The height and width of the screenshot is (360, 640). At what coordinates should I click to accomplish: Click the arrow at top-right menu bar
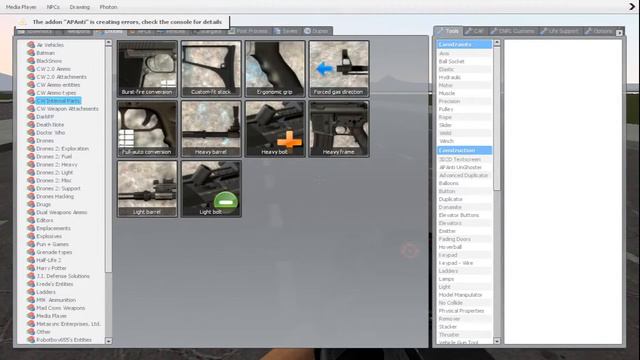[x=632, y=7]
